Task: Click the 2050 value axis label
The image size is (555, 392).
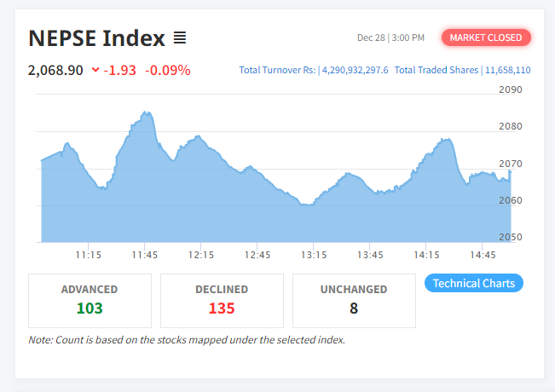Action: (511, 237)
